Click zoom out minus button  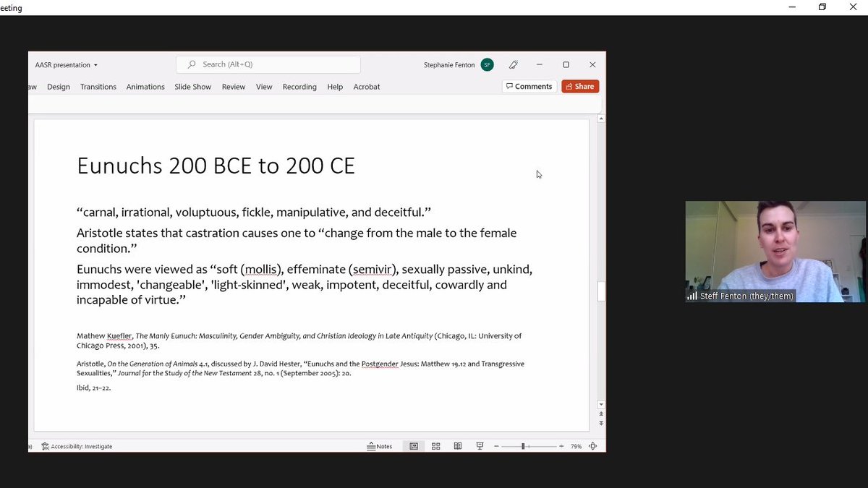(x=496, y=446)
